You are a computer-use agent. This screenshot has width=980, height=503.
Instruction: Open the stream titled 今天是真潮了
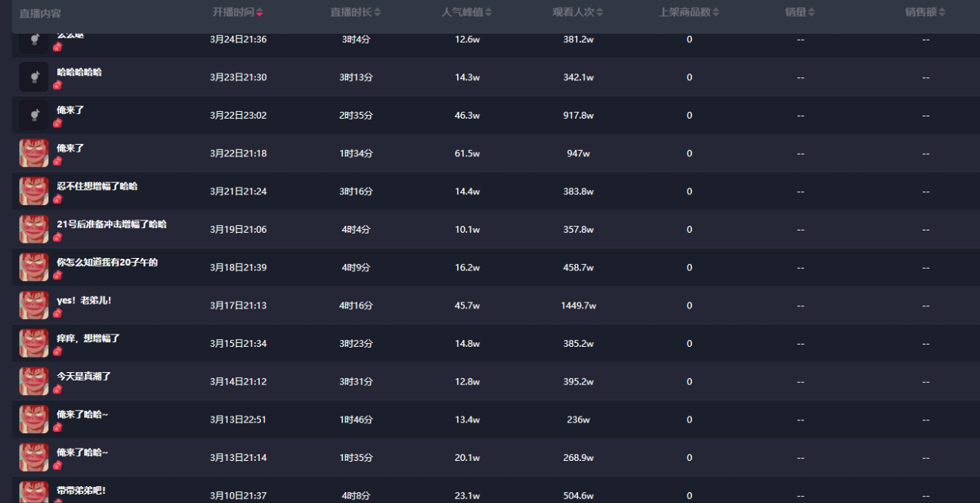tap(84, 376)
